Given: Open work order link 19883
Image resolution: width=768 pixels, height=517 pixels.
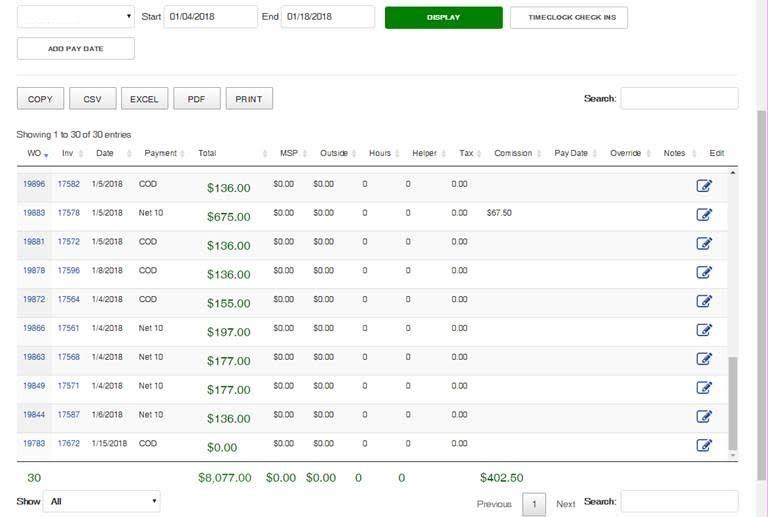Looking at the screenshot, I should click(x=34, y=213).
